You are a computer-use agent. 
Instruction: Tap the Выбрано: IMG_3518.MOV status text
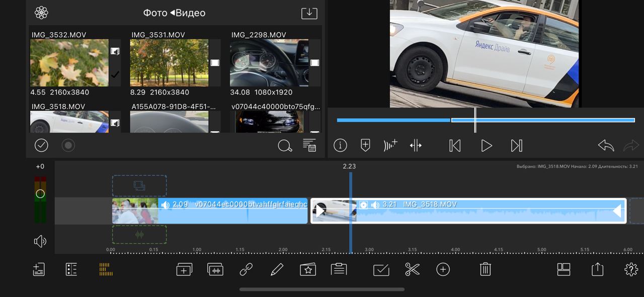click(577, 166)
